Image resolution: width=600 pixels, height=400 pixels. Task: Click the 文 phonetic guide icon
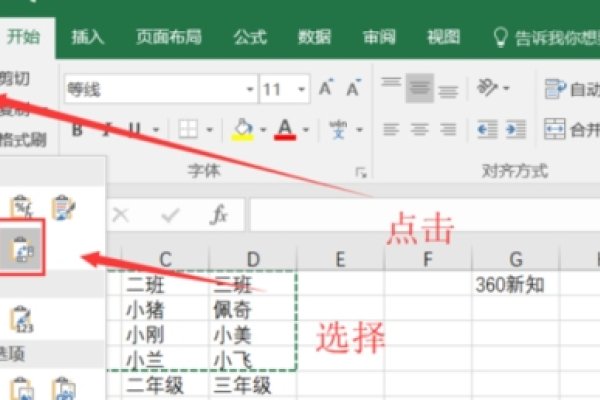(x=338, y=129)
